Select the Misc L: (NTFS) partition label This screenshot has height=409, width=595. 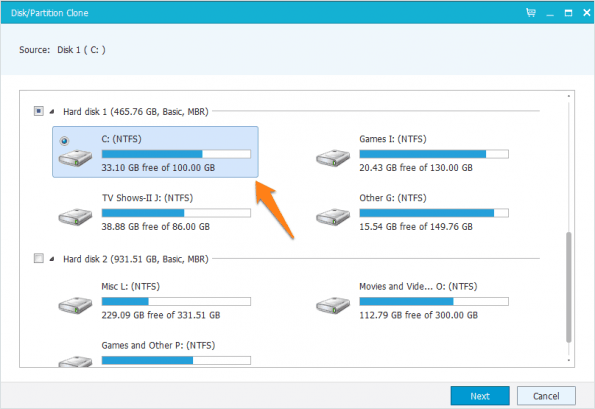tap(131, 286)
